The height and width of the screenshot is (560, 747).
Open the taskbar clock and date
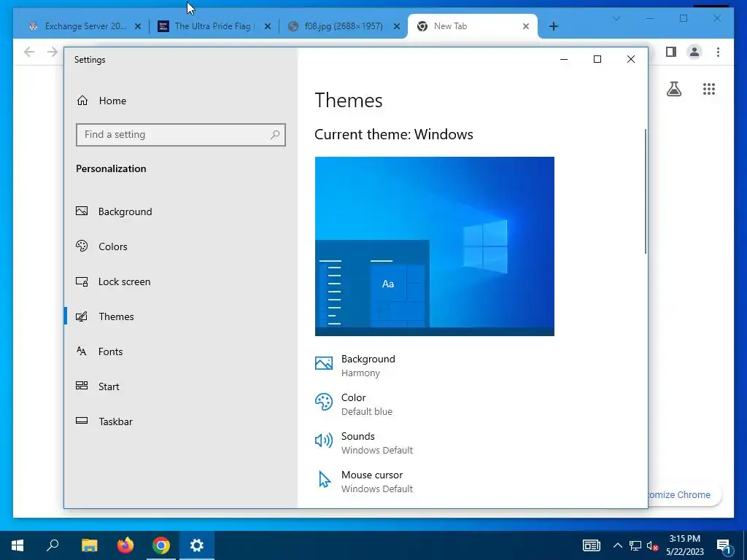pos(684,545)
